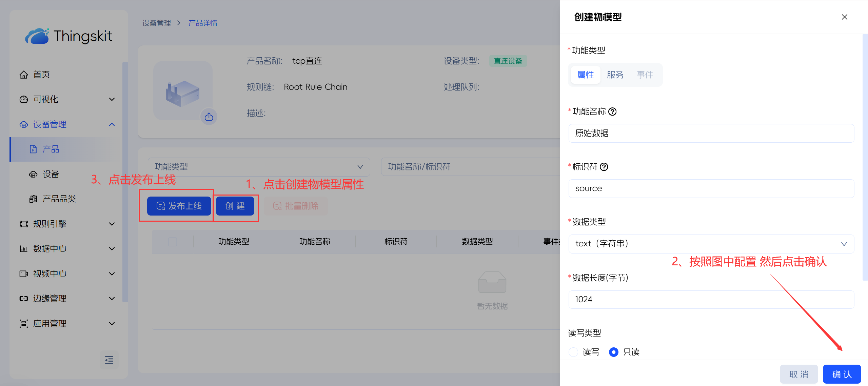Screen dimensions: 868x386
Task: Click the upload icon on product image
Action: pos(209,117)
